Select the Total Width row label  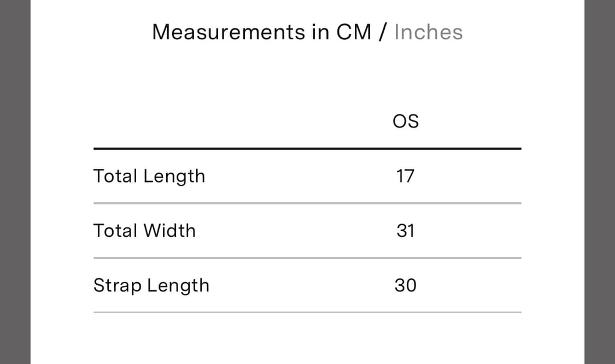pos(144,231)
